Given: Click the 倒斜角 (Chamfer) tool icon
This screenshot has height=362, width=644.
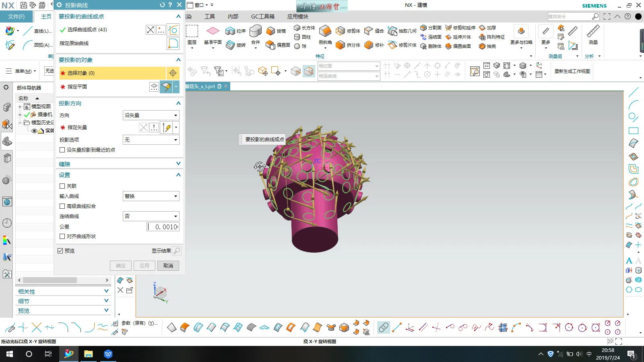Looking at the screenshot, I should (325, 32).
